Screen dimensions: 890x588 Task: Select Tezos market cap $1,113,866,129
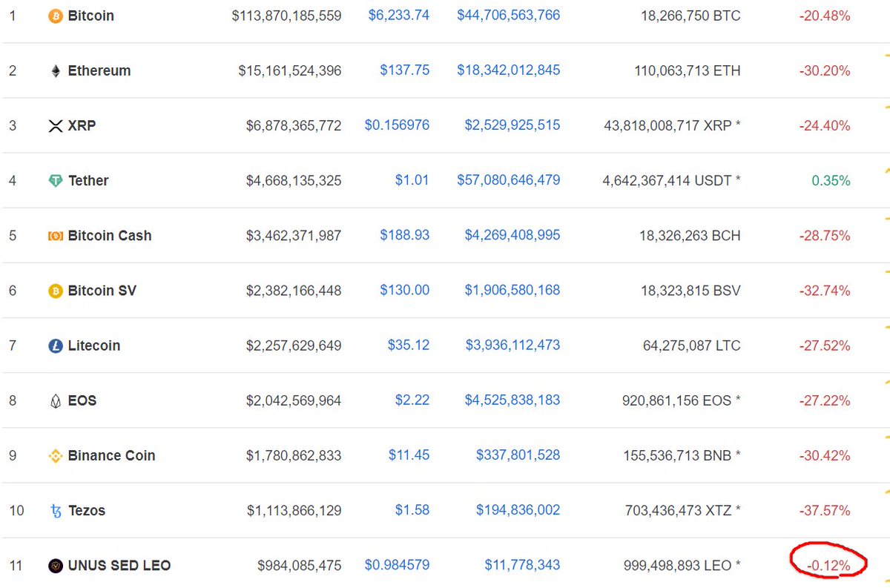(x=294, y=511)
